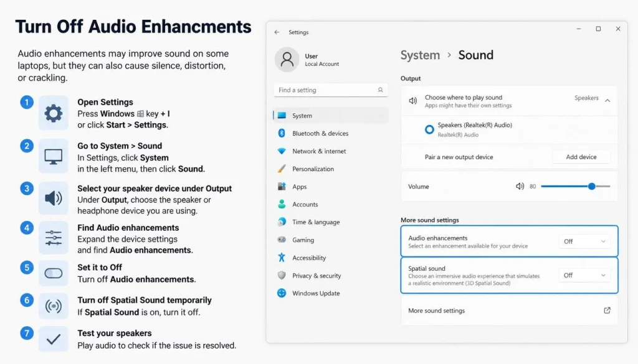Click the checkmark icon in step 7
Image resolution: width=638 pixels, height=364 pixels.
pos(54,339)
